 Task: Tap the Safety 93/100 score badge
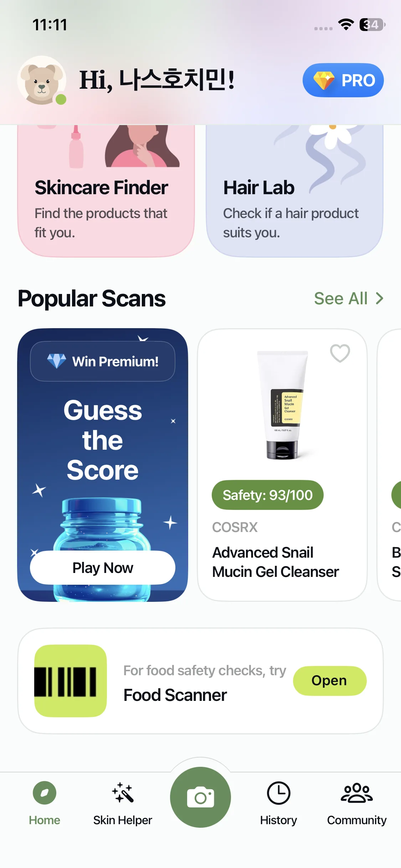pos(268,495)
